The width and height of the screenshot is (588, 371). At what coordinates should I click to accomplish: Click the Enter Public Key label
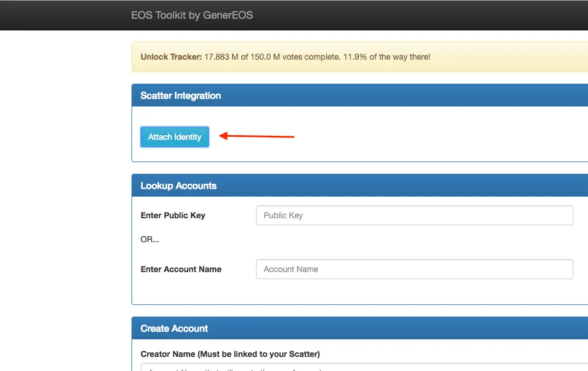point(173,215)
